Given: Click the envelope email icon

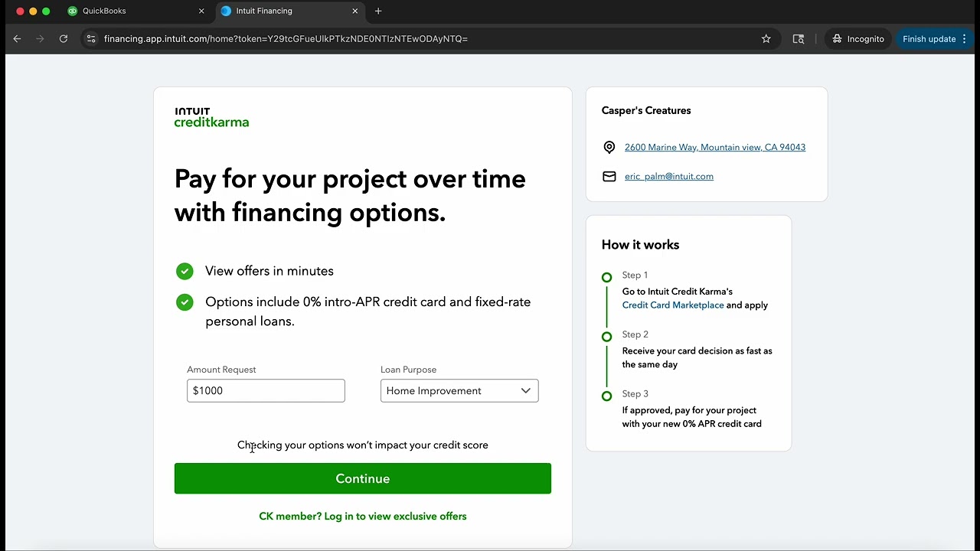Looking at the screenshot, I should [609, 177].
